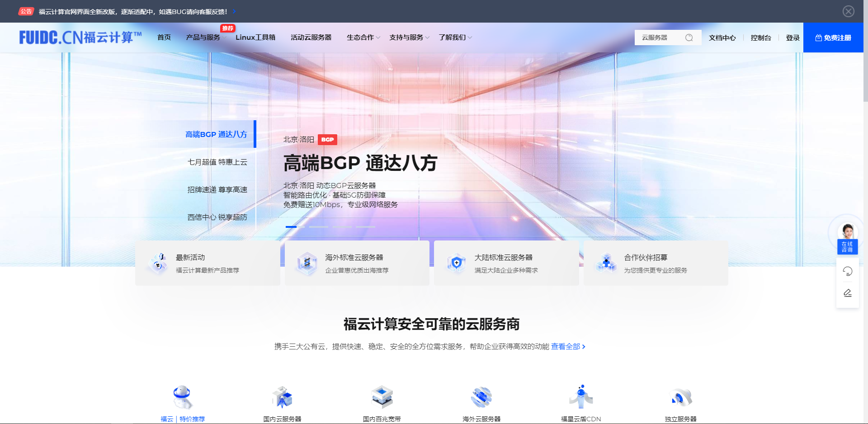
Task: Open the online consultation avatar icon
Action: 848,231
